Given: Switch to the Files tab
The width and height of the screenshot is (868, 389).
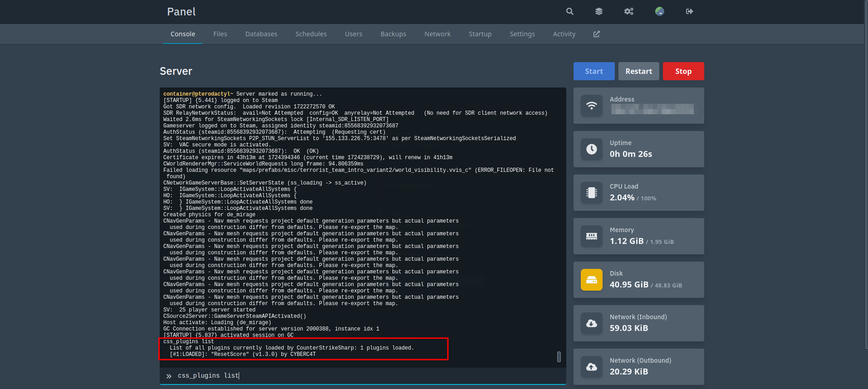Looking at the screenshot, I should coord(220,34).
